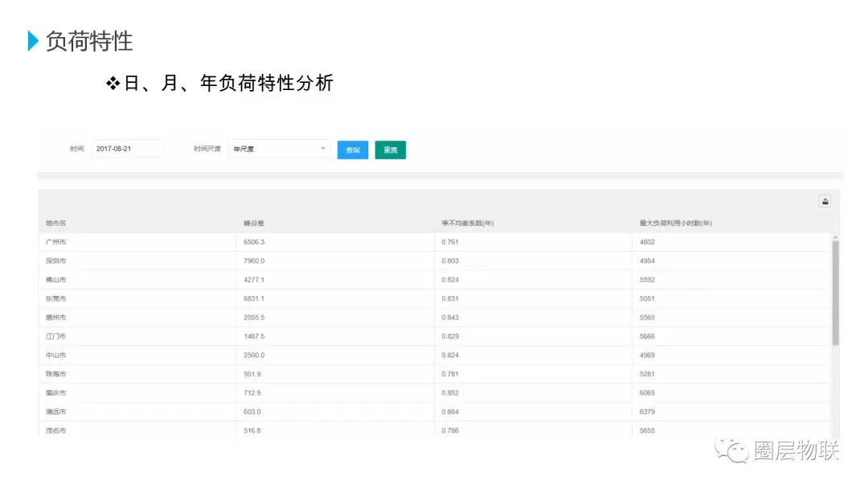Click coefficient 0.824 in 佛山市 row
Viewport: 868px width, 489px height.
coord(450,280)
